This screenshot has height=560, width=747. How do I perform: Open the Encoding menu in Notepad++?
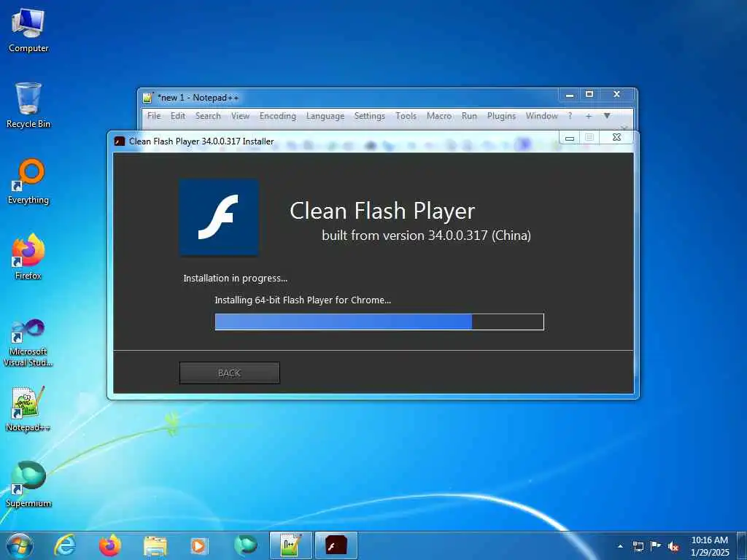click(278, 116)
